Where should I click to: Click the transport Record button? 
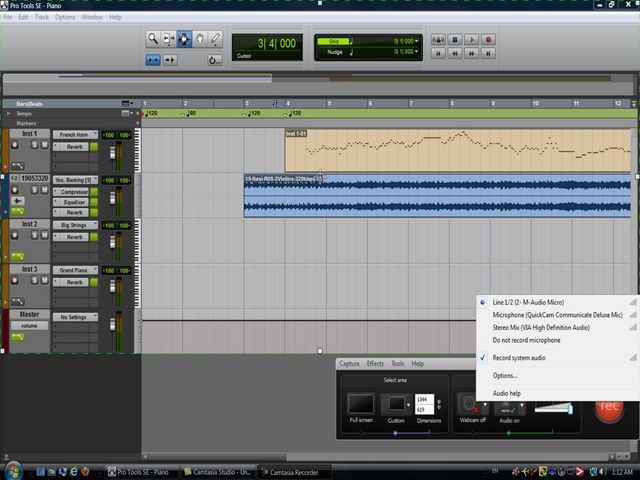tap(488, 41)
